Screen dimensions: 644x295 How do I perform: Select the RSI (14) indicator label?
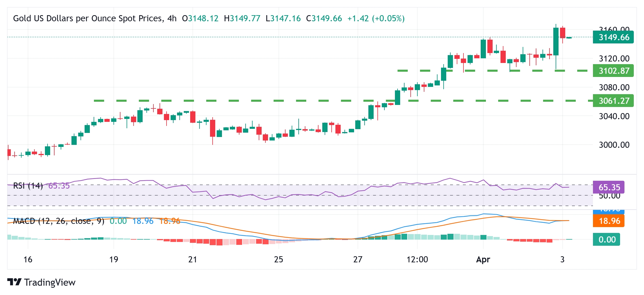click(28, 186)
